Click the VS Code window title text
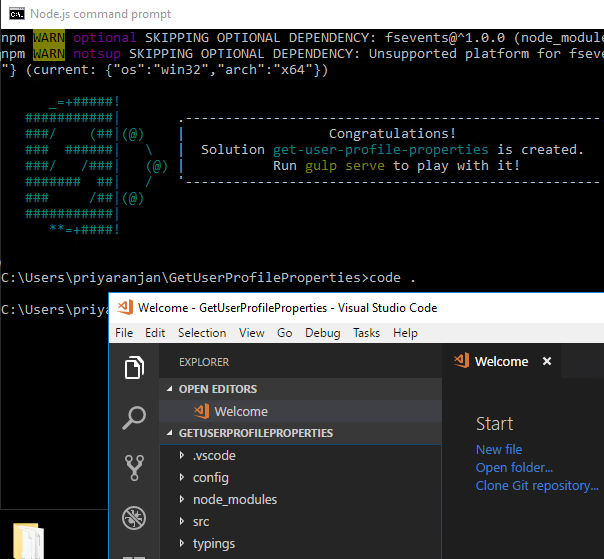 click(x=287, y=307)
